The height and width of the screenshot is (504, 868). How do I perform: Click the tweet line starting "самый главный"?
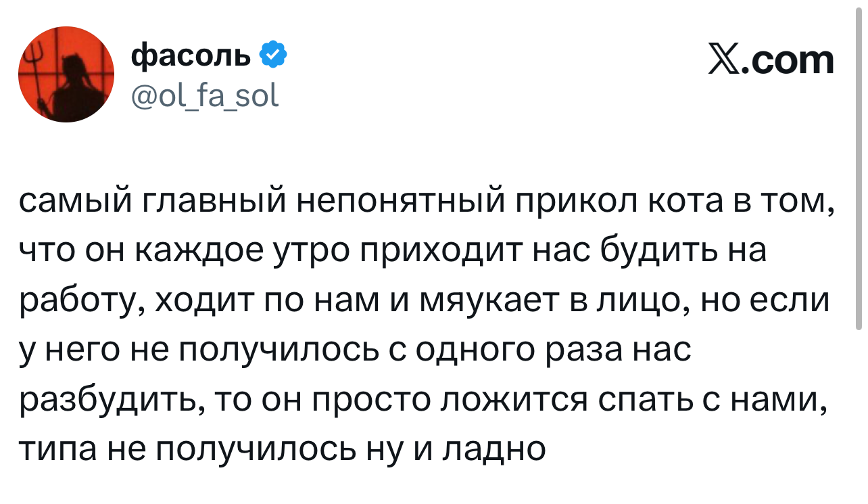tap(425, 202)
